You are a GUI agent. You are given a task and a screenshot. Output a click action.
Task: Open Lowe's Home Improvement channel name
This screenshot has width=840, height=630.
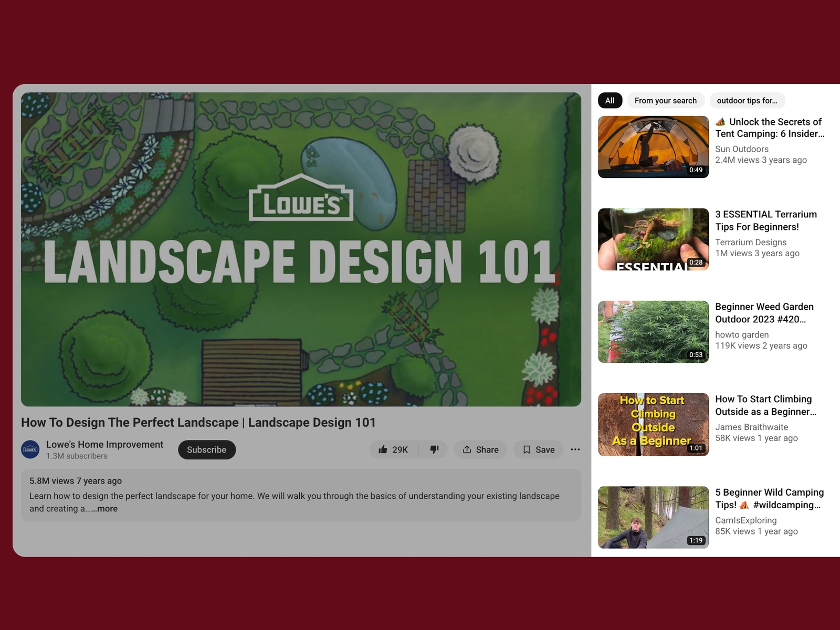point(104,444)
